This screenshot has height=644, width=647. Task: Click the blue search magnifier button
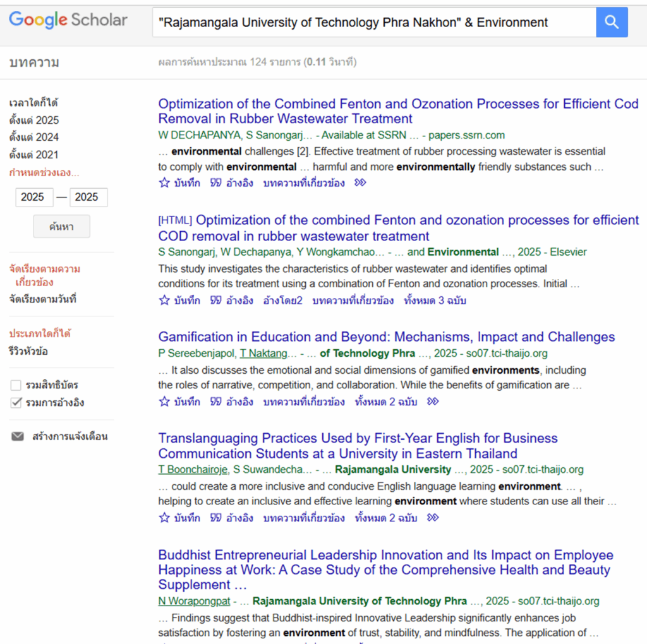(611, 23)
